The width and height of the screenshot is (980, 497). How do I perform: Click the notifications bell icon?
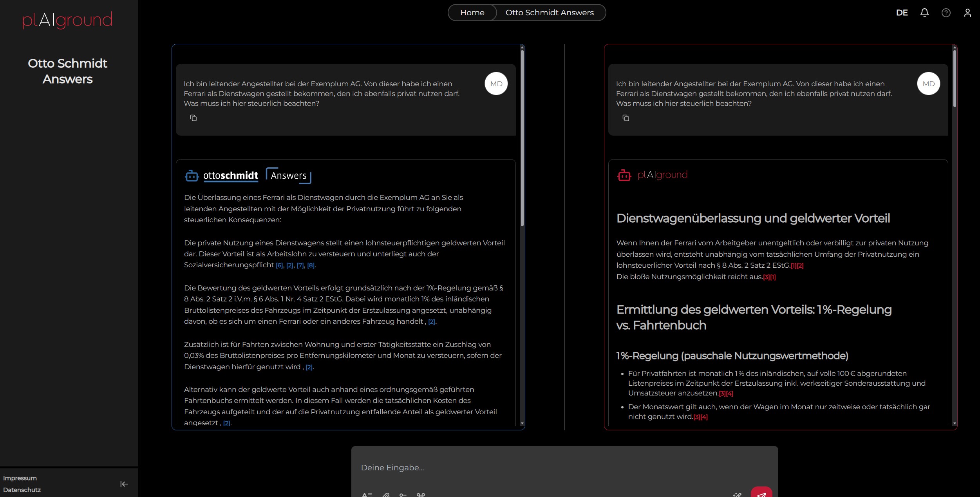coord(924,13)
